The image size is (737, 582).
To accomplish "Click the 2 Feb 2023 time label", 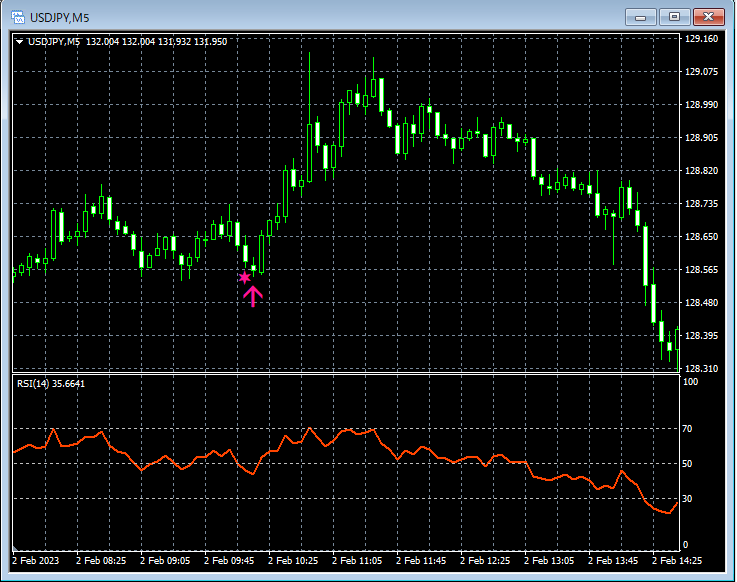I will pyautogui.click(x=36, y=561).
